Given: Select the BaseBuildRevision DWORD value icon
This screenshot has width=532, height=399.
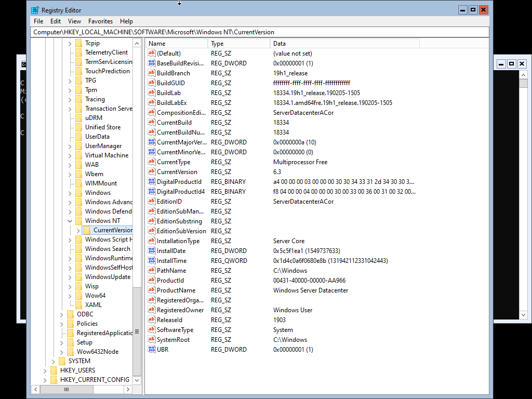Looking at the screenshot, I should pyautogui.click(x=152, y=63).
